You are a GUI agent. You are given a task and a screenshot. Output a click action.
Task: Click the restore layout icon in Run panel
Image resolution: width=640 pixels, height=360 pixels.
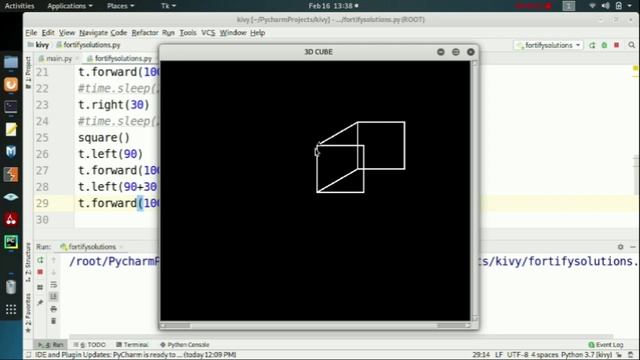pyautogui.click(x=40, y=287)
